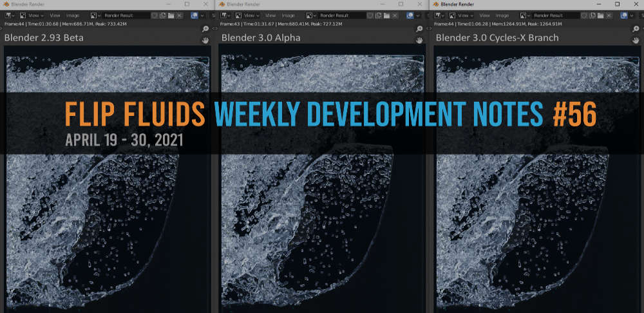
Task: Open the View menu in 3.0 Alpha window
Action: pos(270,15)
